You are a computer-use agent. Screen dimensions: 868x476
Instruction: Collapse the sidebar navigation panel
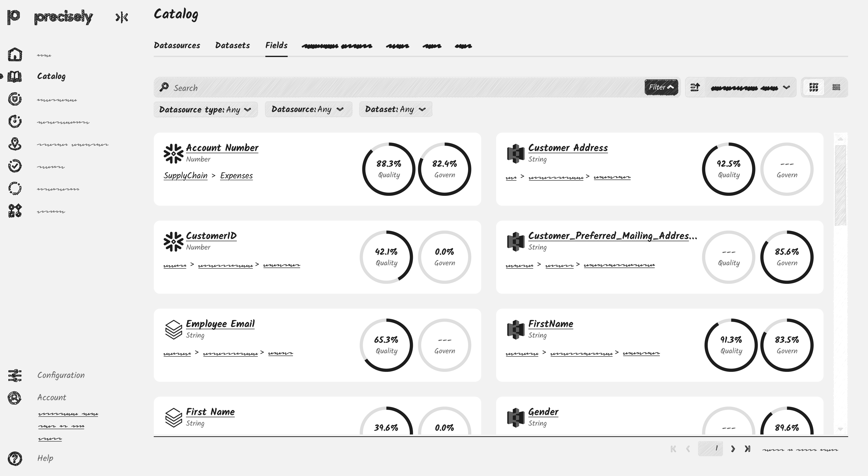tap(122, 17)
